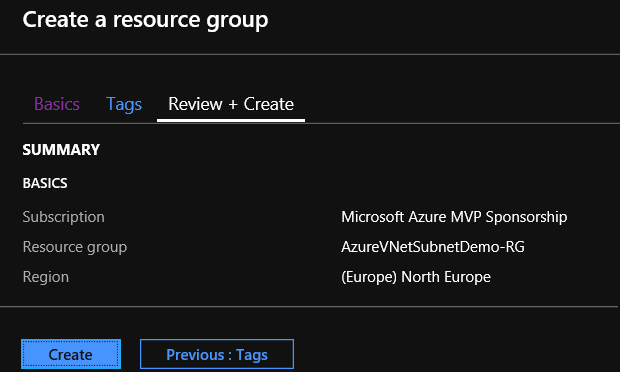Image resolution: width=620 pixels, height=372 pixels.
Task: Click the SUMMARY heading
Action: pos(61,149)
